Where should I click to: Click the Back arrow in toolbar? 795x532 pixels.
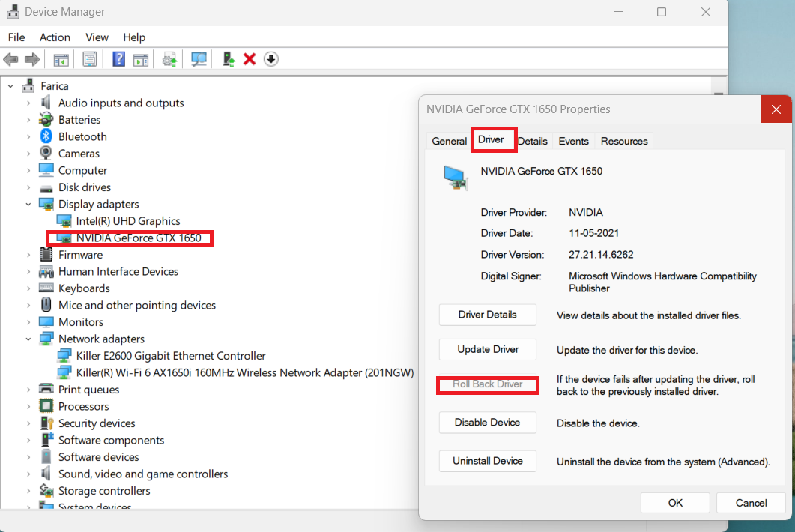point(10,59)
